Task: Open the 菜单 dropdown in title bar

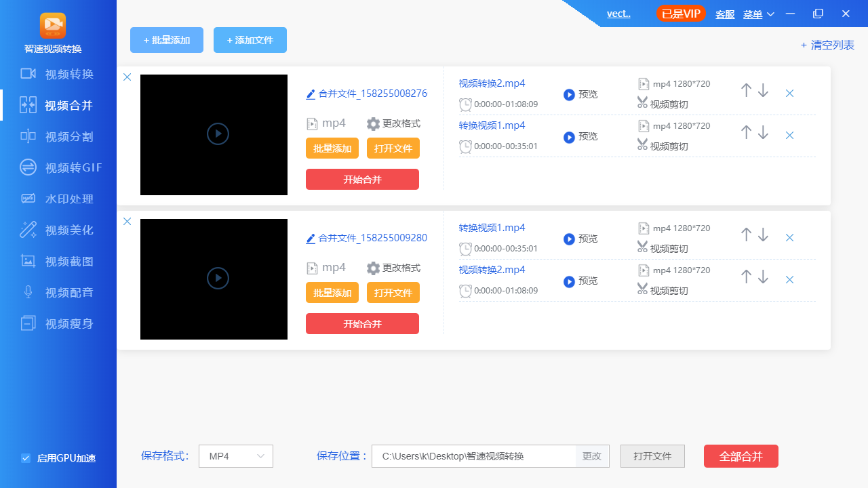Action: pos(758,14)
